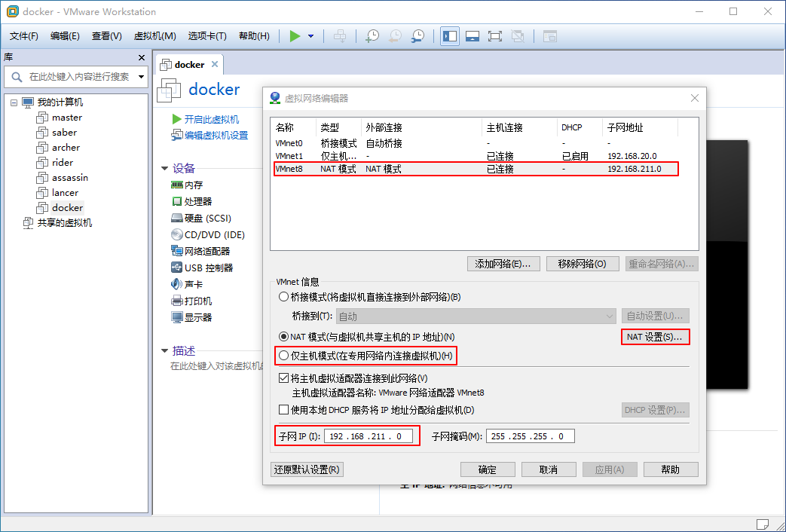
Task: Toggle the library sidebar view icon
Action: point(450,36)
